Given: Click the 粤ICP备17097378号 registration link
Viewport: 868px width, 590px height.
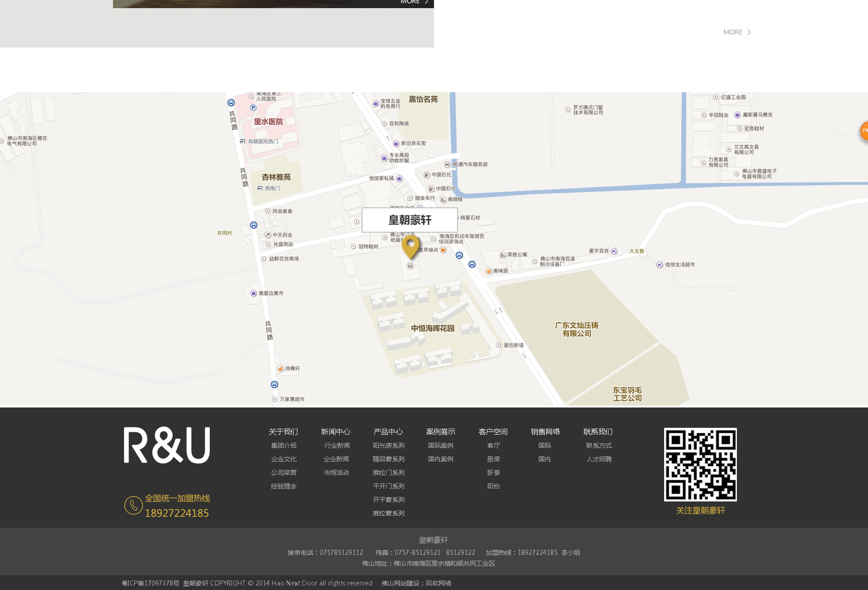Looking at the screenshot, I should [x=151, y=583].
